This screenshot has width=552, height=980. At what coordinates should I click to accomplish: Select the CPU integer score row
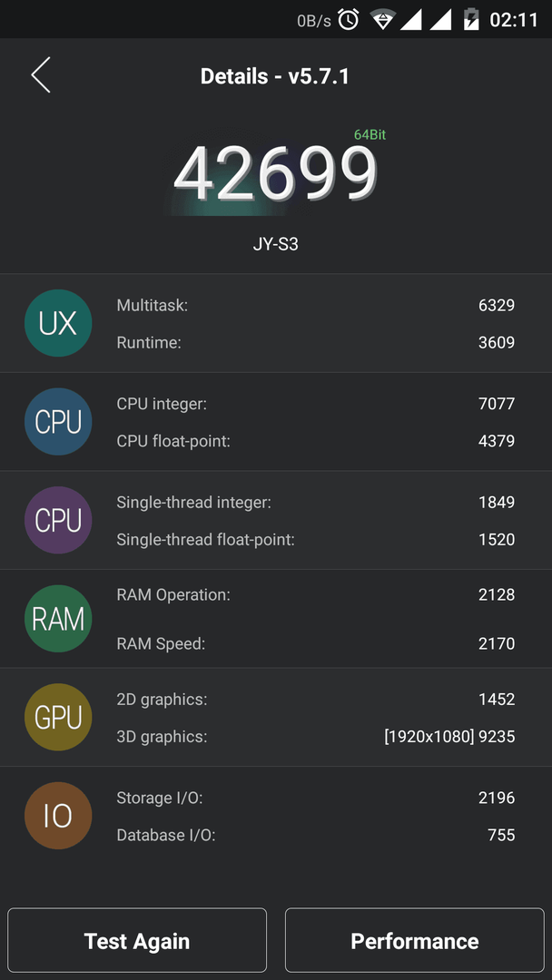tap(316, 404)
